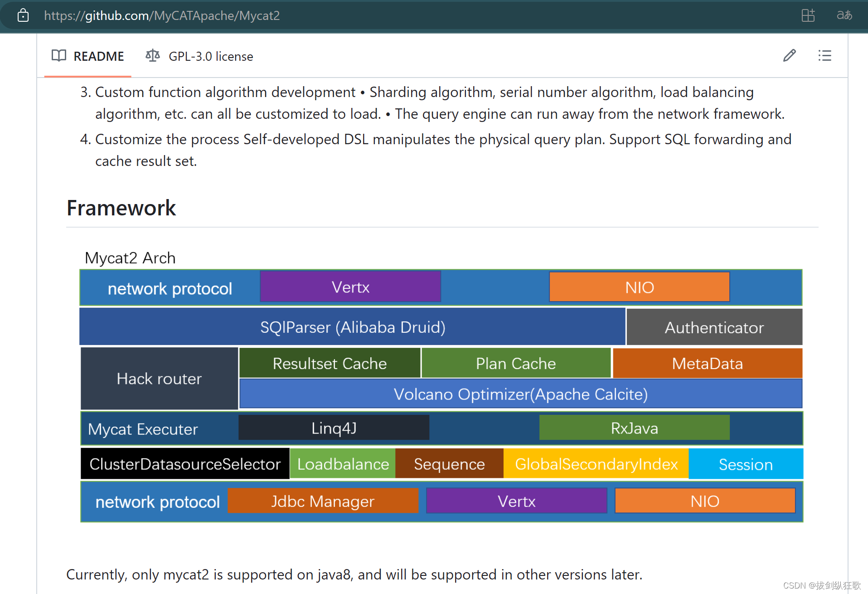868x594 pixels.
Task: Click the purple Vertx block in bottom row
Action: [516, 501]
